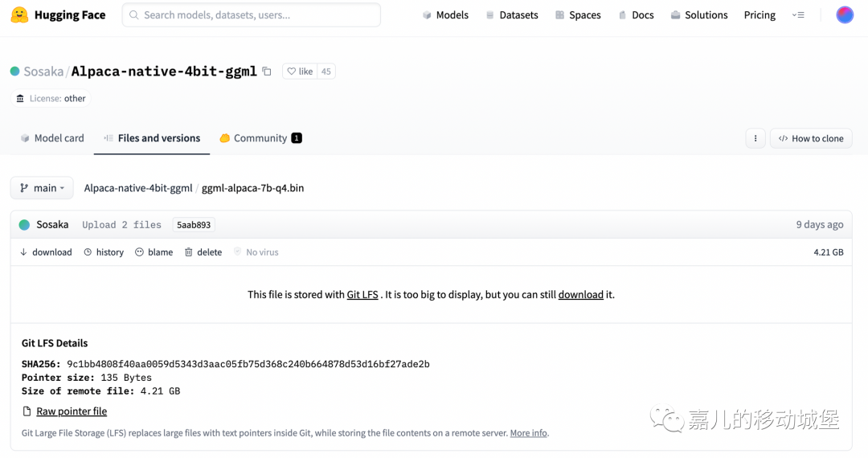
Task: Copy the model name with copy icon
Action: [267, 72]
